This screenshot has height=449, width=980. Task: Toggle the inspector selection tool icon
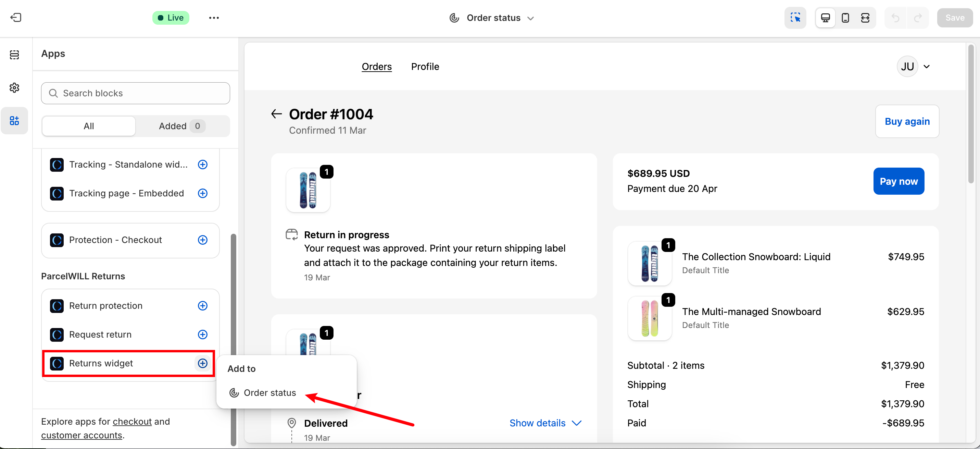(795, 18)
